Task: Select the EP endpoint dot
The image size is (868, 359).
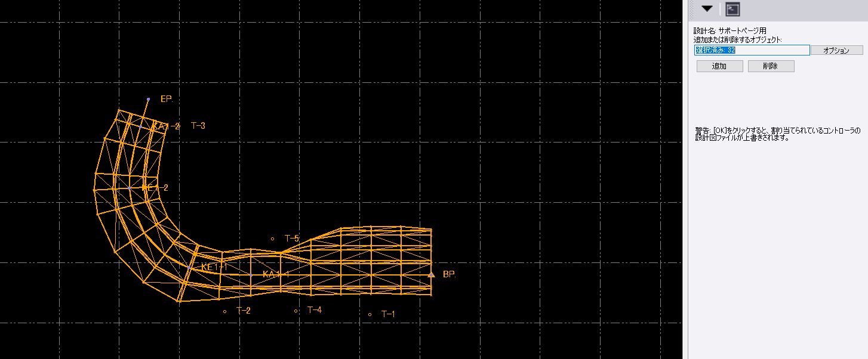Action: pos(148,99)
